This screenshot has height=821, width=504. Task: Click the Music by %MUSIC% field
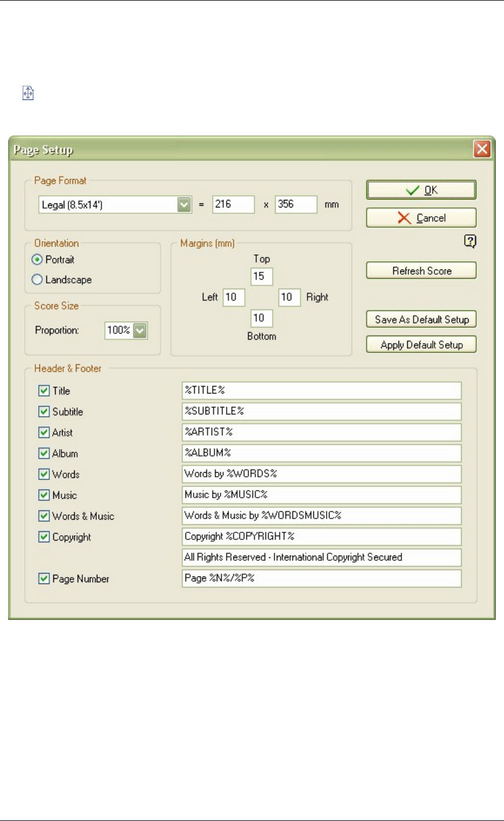pos(322,495)
